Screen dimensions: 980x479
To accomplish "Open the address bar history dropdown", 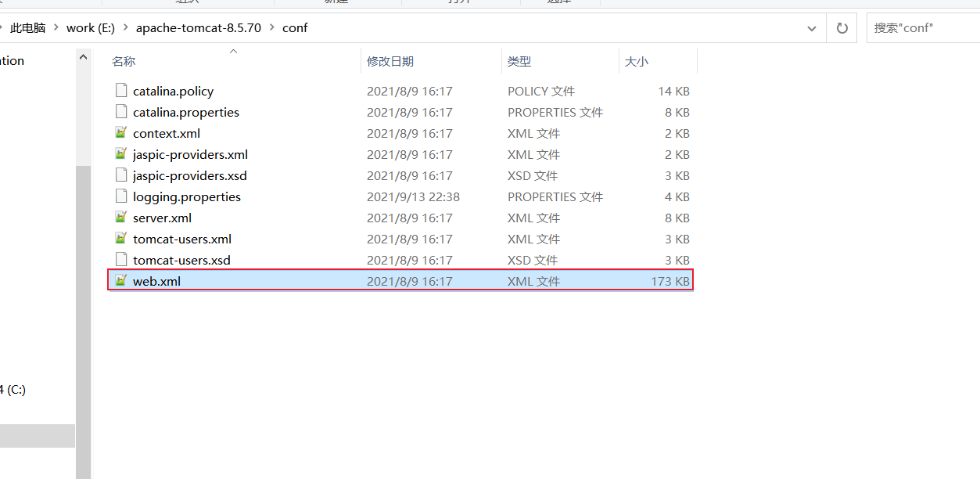I will [812, 27].
